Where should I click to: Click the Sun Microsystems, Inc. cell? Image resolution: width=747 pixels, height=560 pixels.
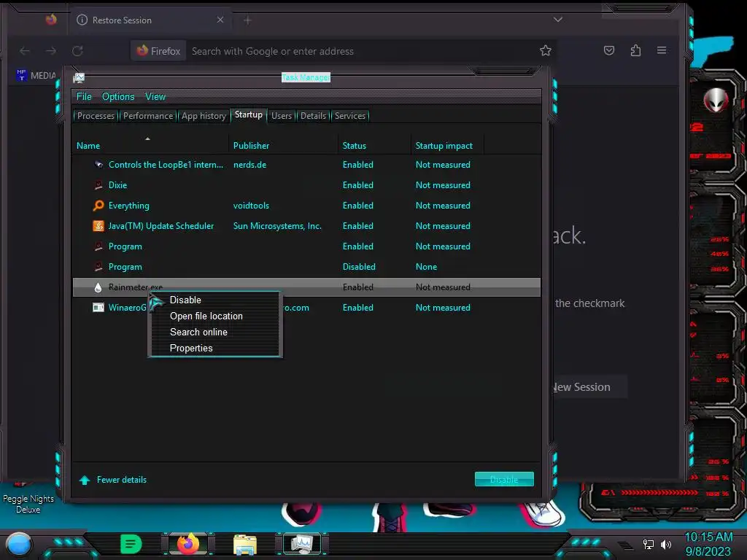277,226
